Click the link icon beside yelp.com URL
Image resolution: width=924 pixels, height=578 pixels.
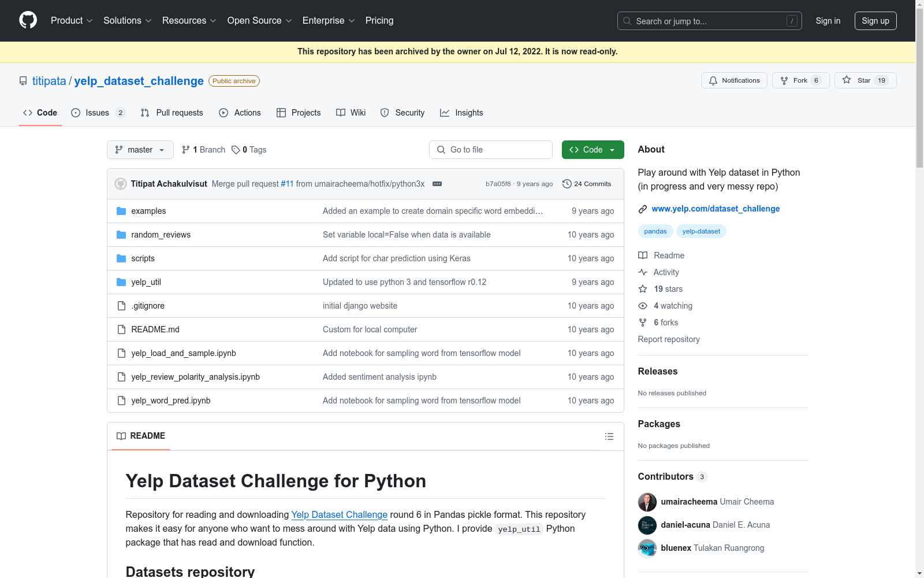643,209
